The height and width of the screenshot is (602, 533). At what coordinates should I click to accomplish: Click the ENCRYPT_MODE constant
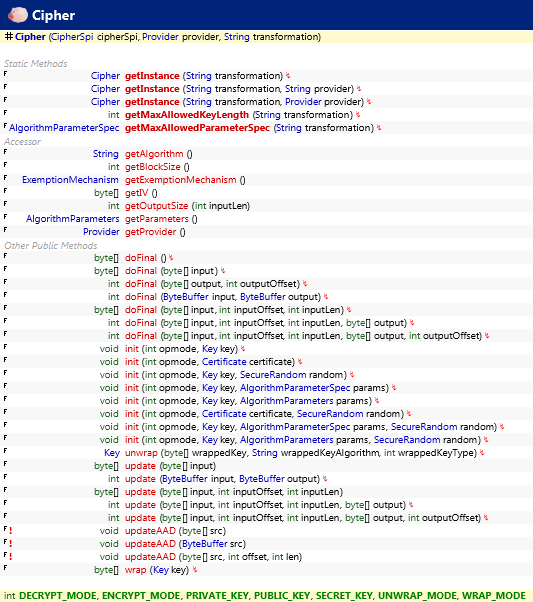tap(141, 596)
